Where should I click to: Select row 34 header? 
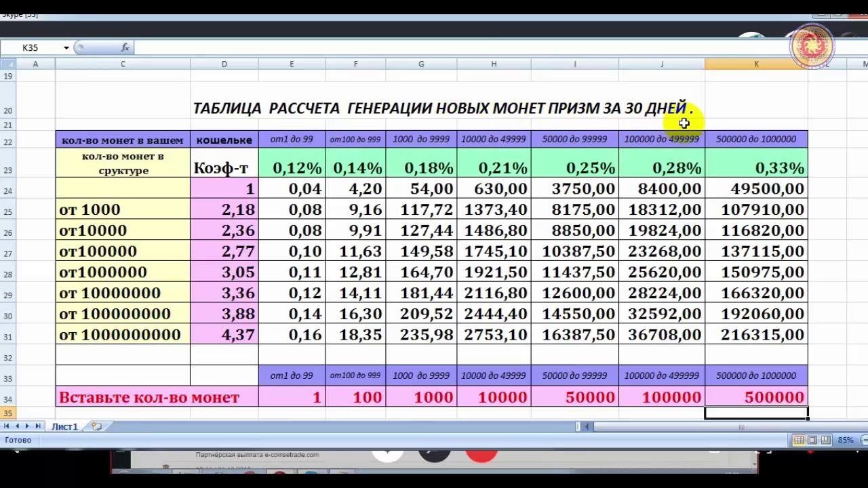(x=7, y=396)
